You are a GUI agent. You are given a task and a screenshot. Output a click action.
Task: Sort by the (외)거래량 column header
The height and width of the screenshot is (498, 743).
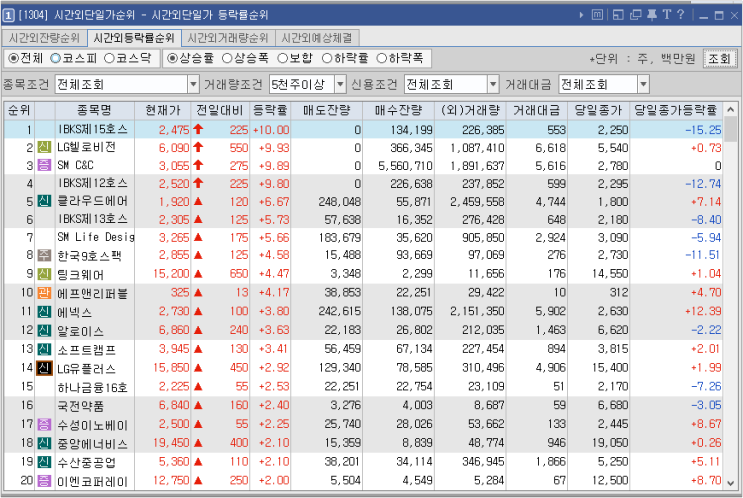click(471, 110)
